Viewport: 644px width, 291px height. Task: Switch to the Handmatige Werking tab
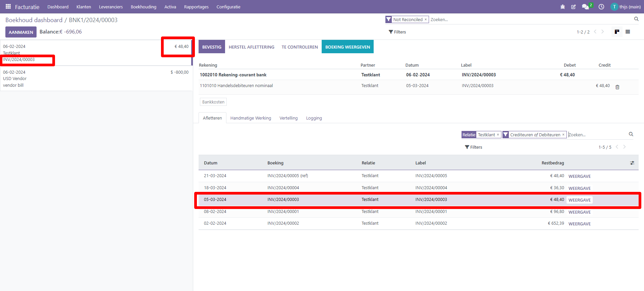pyautogui.click(x=251, y=118)
